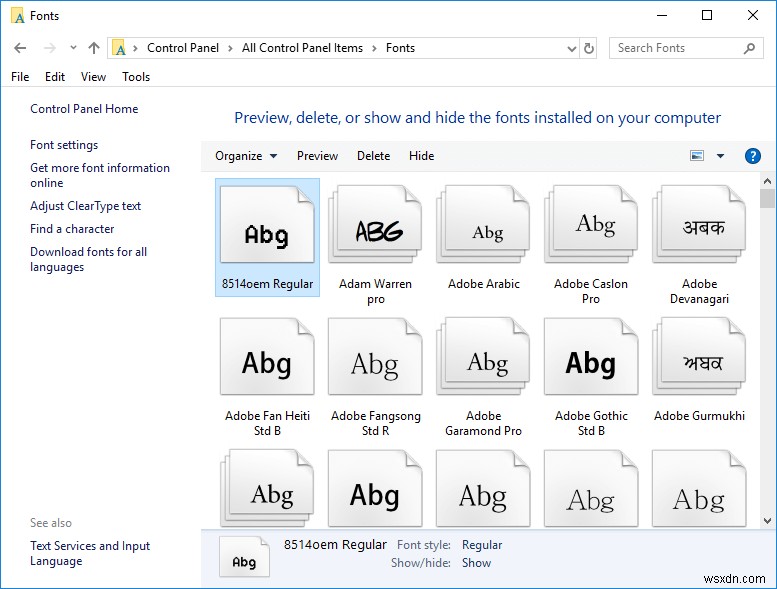The height and width of the screenshot is (589, 777).
Task: Select the Adobe Arabic font icon
Action: [x=484, y=232]
